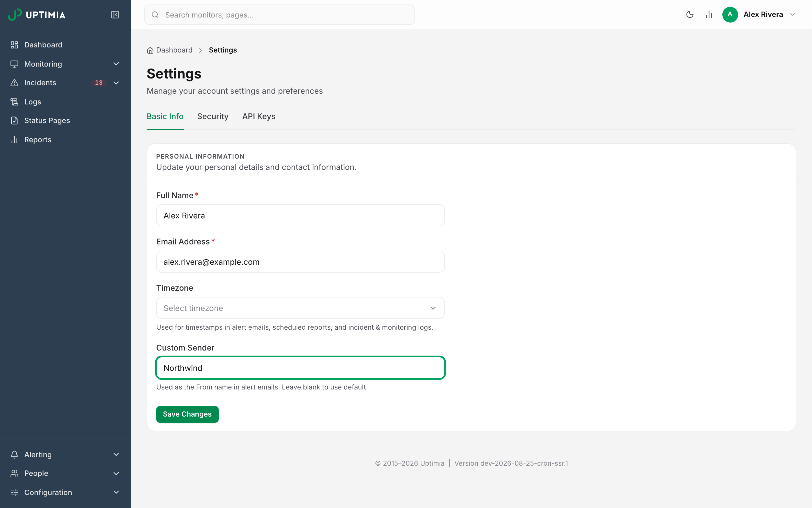The width and height of the screenshot is (812, 508).
Task: Click the green user avatar
Action: [730, 14]
